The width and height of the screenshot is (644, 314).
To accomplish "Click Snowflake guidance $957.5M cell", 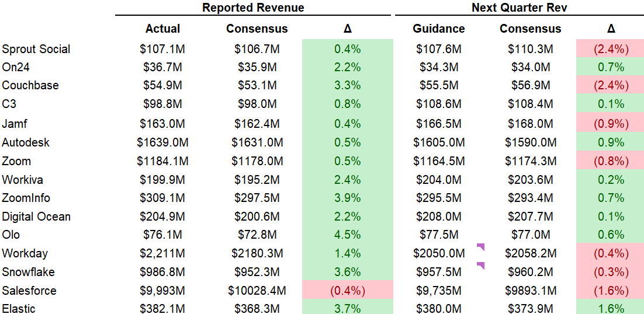I will click(439, 272).
